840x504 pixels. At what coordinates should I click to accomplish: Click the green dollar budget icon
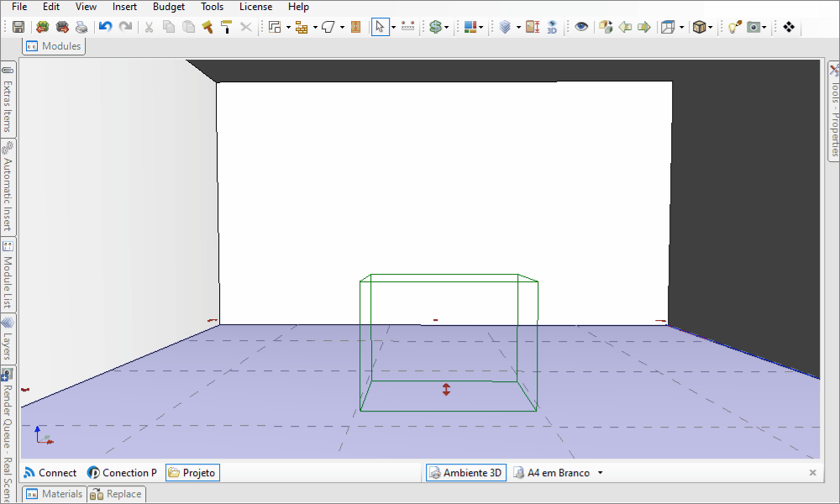(435, 27)
